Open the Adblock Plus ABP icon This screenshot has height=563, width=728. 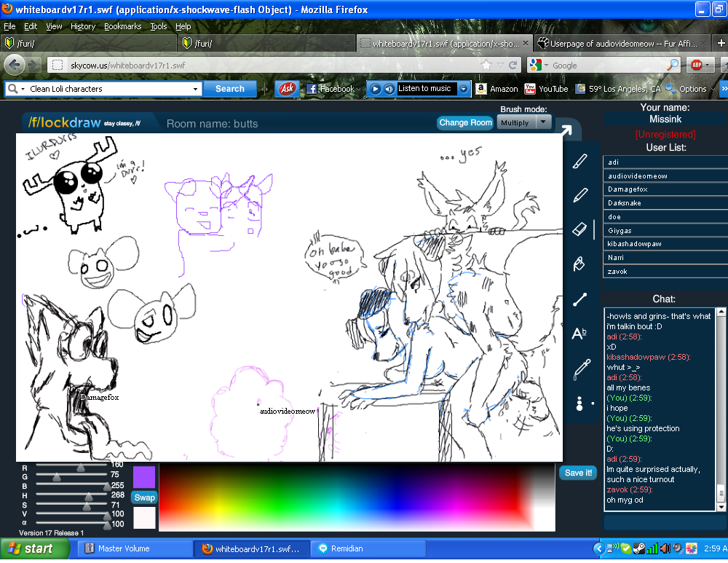tap(697, 65)
